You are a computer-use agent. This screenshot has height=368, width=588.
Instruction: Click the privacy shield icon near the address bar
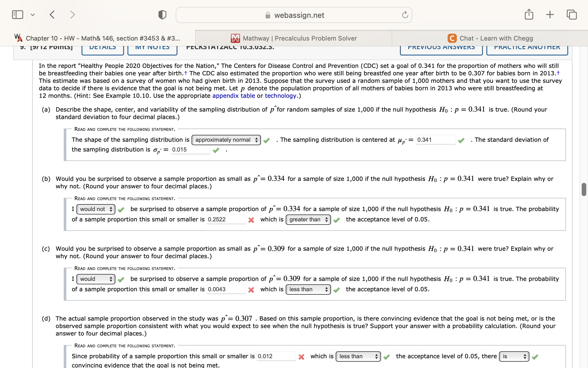162,14
